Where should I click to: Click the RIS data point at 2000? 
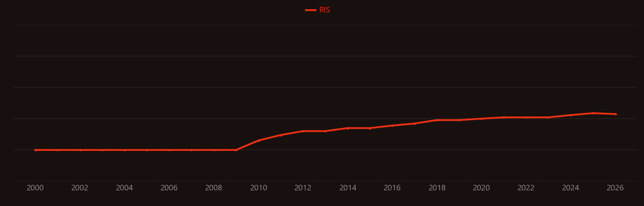point(35,150)
